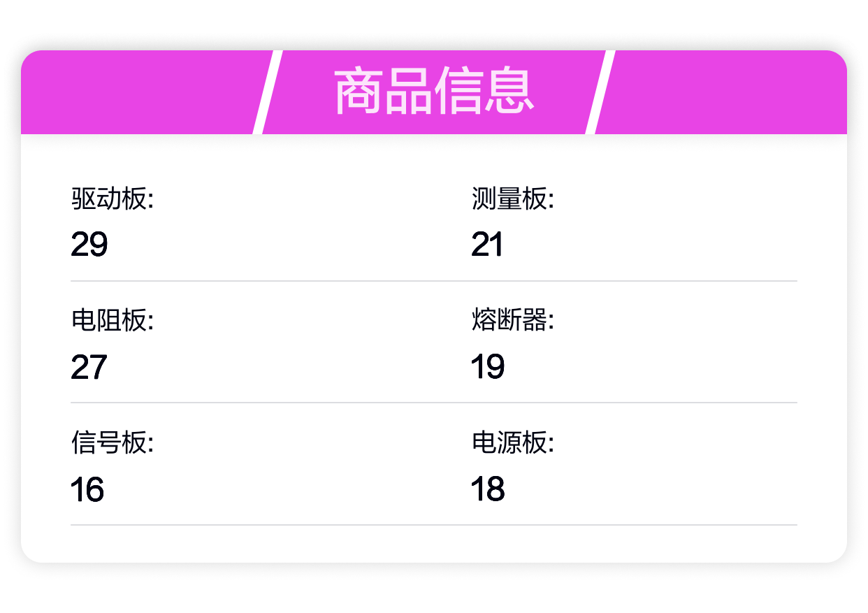Click the 电源板 value 18

click(488, 489)
